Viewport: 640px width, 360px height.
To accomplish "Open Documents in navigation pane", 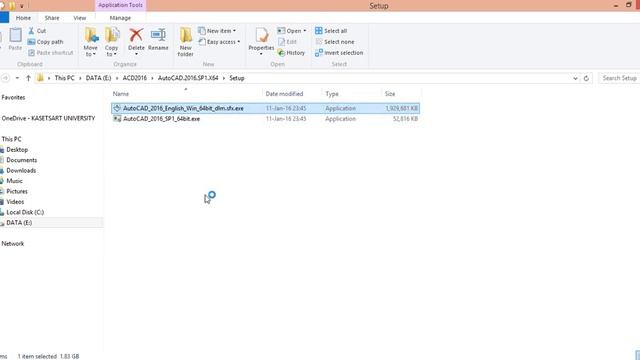I will click(x=22, y=160).
